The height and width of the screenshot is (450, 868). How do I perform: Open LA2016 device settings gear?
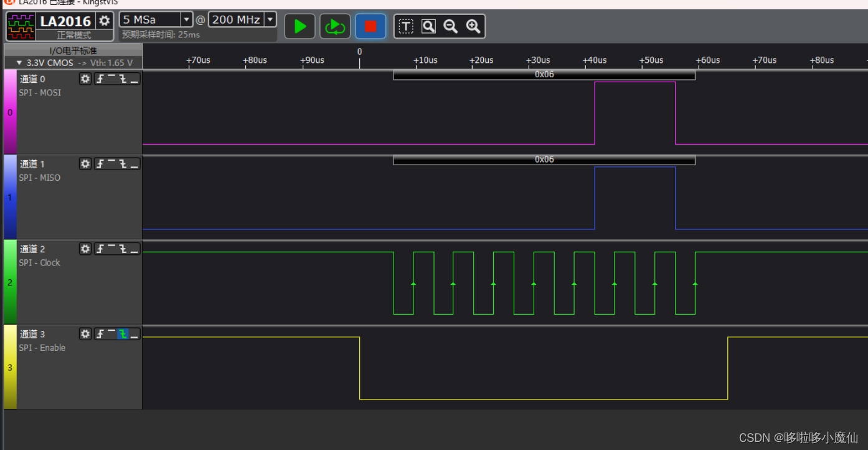[105, 21]
